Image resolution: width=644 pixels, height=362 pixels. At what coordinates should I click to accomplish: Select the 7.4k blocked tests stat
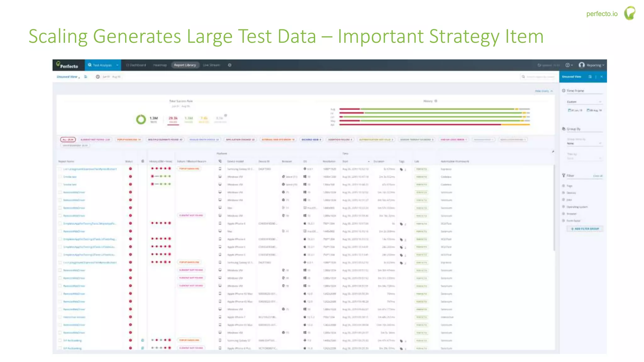click(204, 119)
